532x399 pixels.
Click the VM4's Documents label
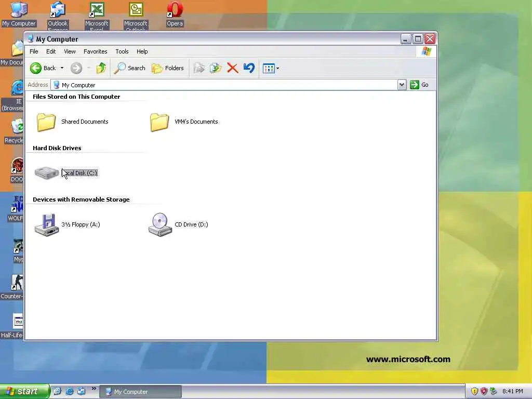(196, 122)
